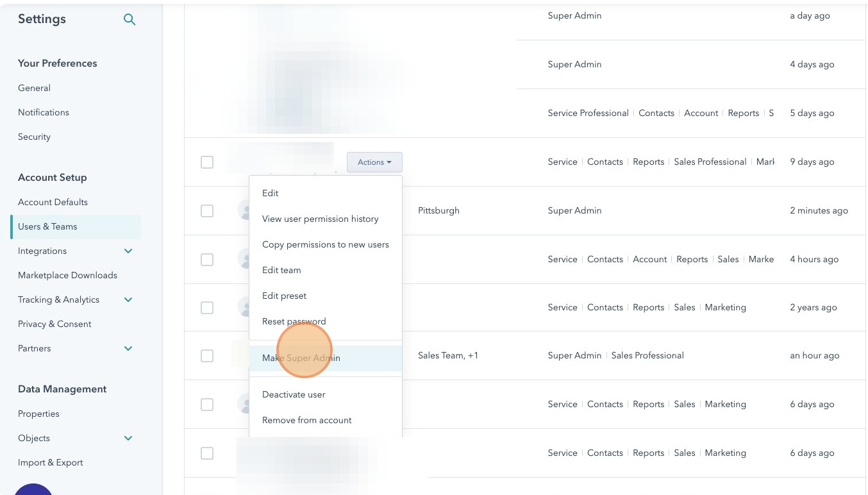Check the checkbox on the Pittsburgh user row
Screen dimensions: 868x495
[207, 210]
